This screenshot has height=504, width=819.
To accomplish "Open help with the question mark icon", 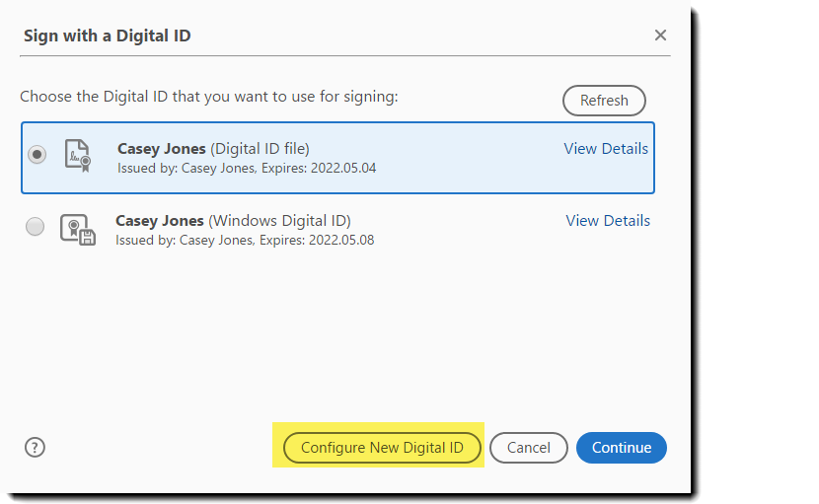I will coord(36,447).
